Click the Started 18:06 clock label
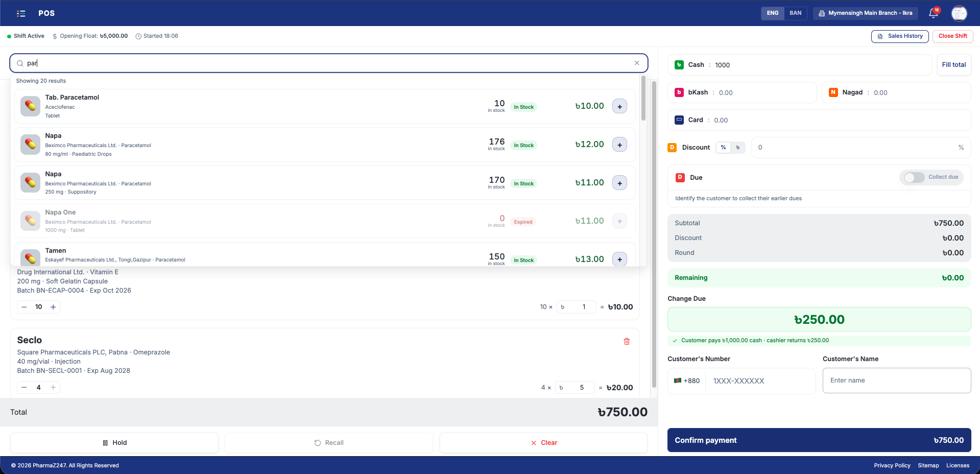 point(157,36)
